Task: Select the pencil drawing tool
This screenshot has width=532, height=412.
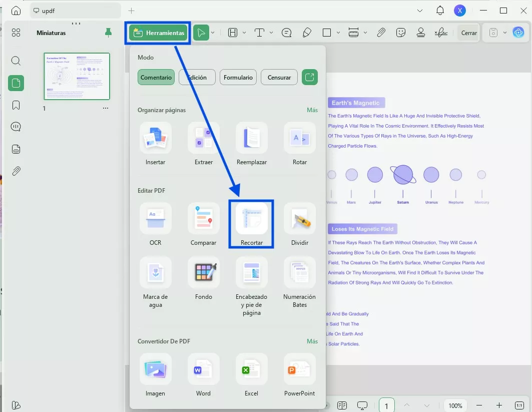Action: point(307,33)
